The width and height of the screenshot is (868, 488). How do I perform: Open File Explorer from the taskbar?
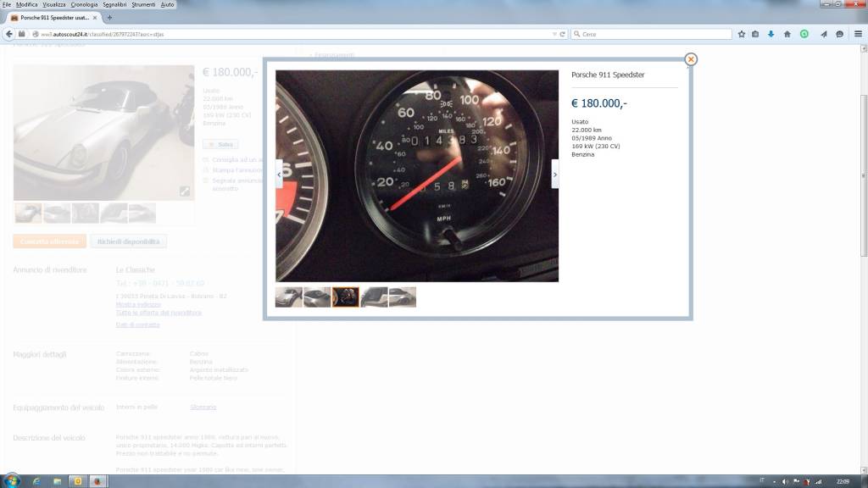(57, 481)
